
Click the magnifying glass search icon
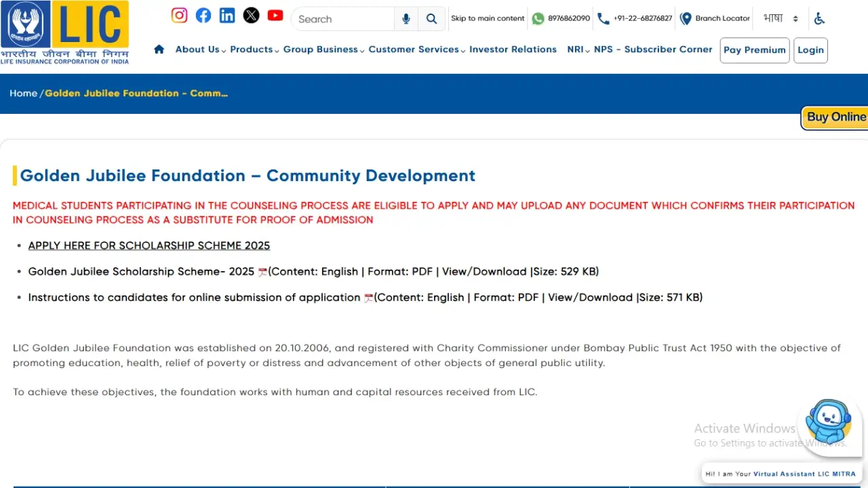[x=431, y=19]
